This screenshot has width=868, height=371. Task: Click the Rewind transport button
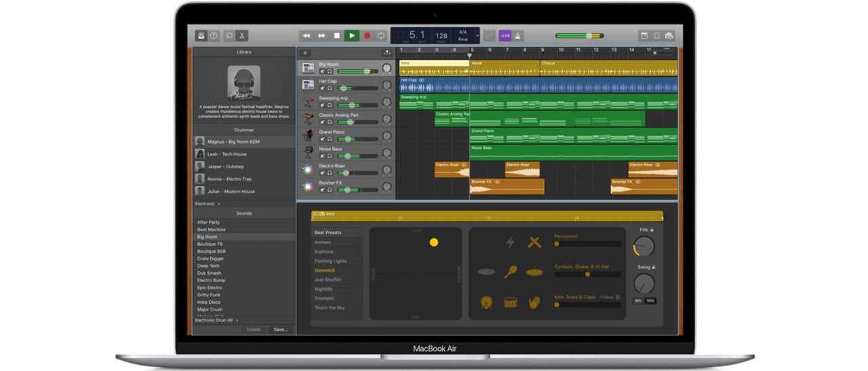coord(307,35)
